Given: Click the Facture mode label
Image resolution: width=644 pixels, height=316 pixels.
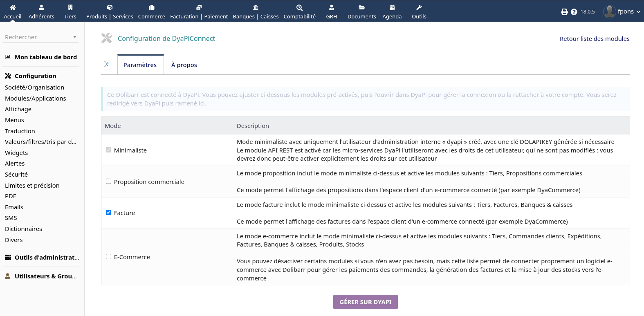Looking at the screenshot, I should (124, 213).
